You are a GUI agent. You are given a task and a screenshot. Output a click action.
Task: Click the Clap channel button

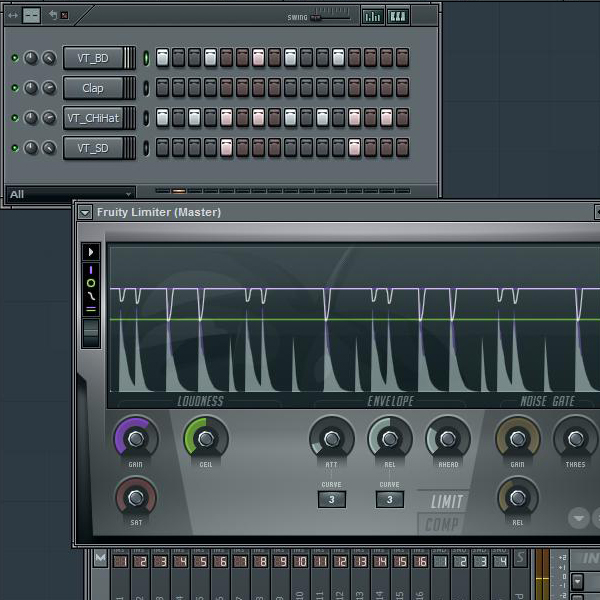93,88
